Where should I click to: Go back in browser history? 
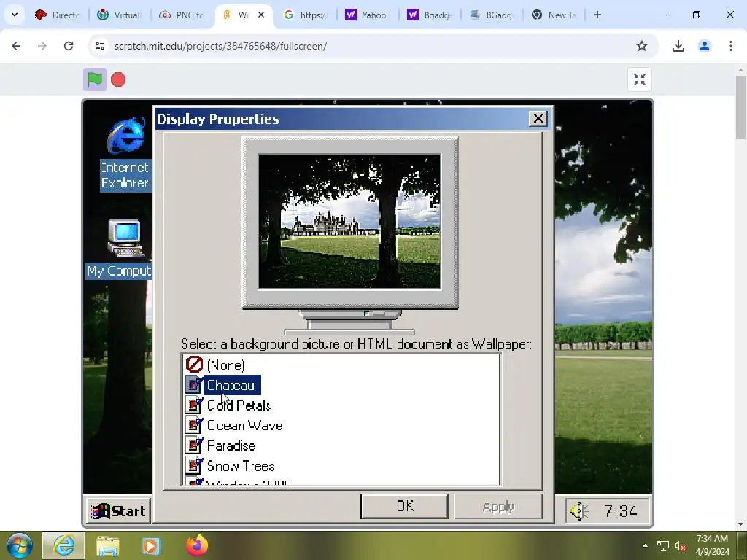tap(16, 46)
